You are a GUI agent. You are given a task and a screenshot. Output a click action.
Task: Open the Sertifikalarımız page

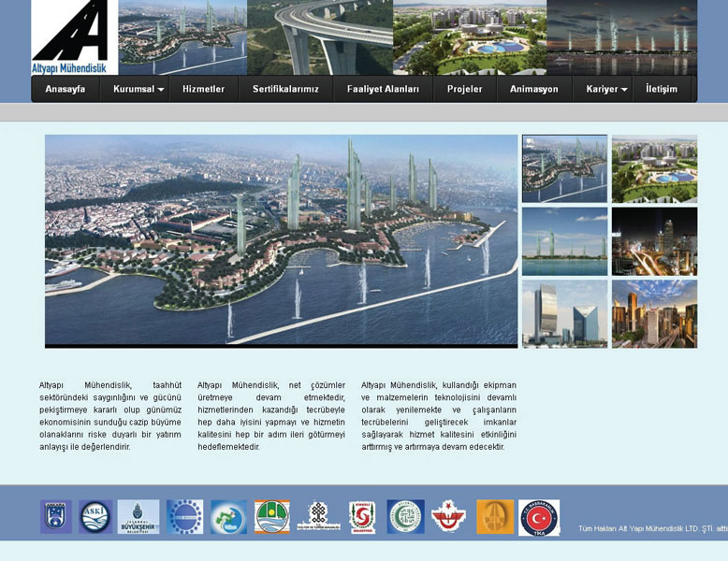(x=285, y=89)
